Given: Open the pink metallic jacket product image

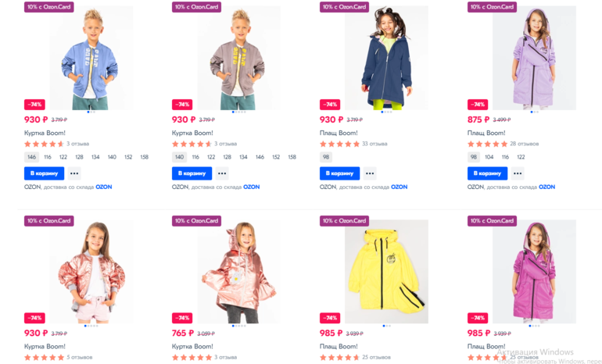Looking at the screenshot, I should pyautogui.click(x=91, y=271).
